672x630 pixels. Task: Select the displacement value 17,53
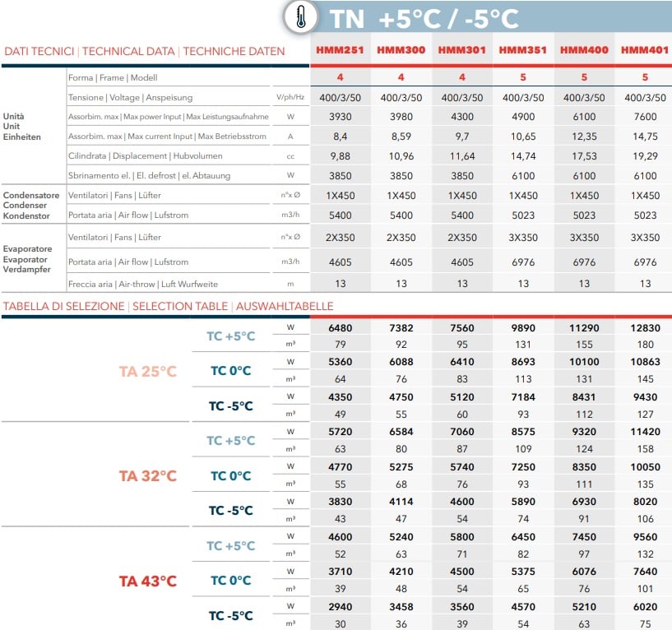click(x=584, y=156)
